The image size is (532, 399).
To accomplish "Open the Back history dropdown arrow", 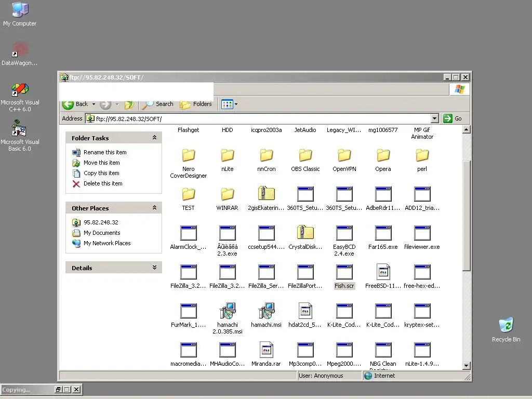I will pyautogui.click(x=94, y=104).
